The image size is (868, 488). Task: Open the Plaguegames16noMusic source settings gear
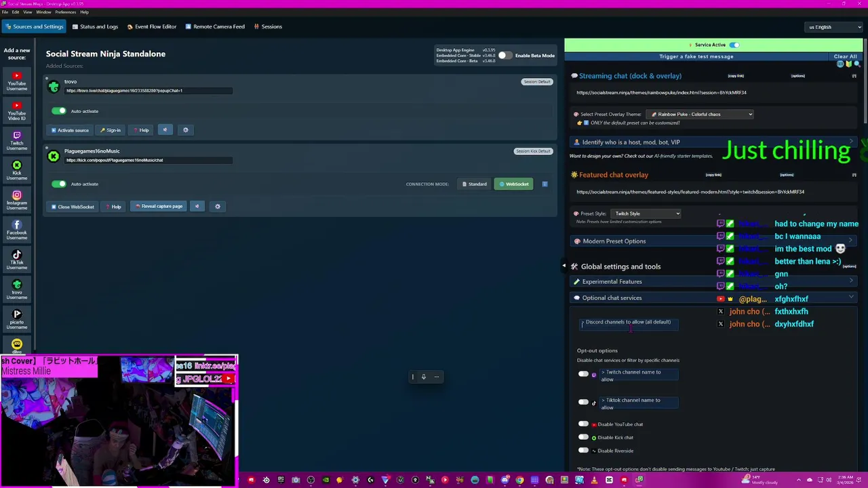[217, 206]
